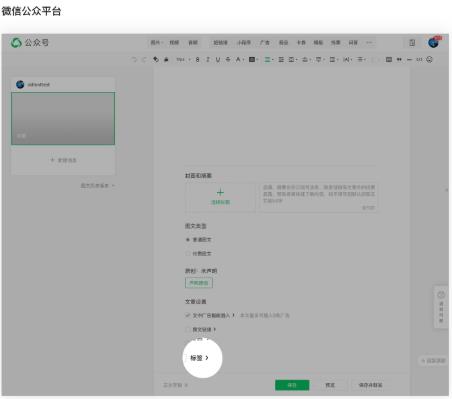452x399 pixels.
Task: Open the 小程序 insert menu
Action: pyautogui.click(x=244, y=43)
